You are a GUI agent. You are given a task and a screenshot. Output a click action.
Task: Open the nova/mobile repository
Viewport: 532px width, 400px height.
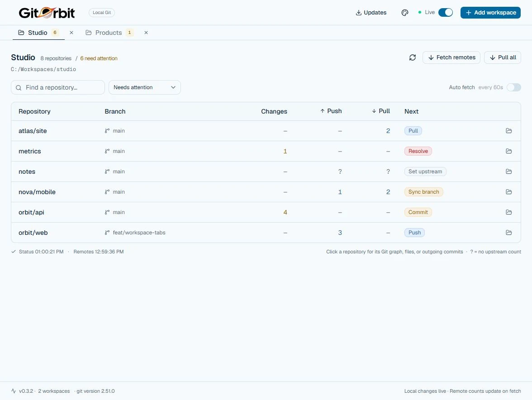coord(37,192)
